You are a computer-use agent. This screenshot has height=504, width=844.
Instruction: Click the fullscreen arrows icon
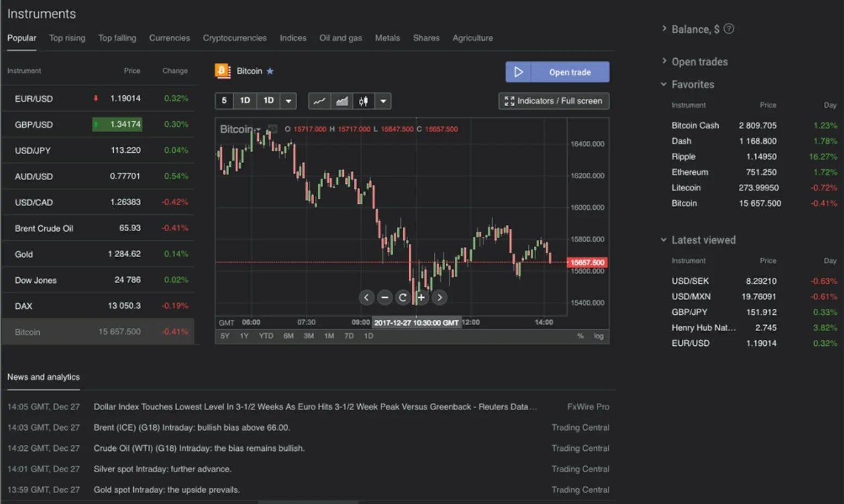tap(509, 101)
